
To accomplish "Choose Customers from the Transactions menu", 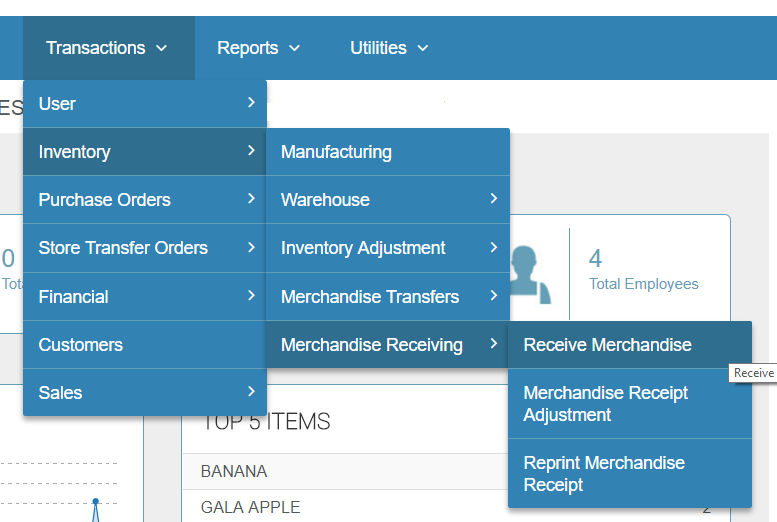I will click(145, 345).
